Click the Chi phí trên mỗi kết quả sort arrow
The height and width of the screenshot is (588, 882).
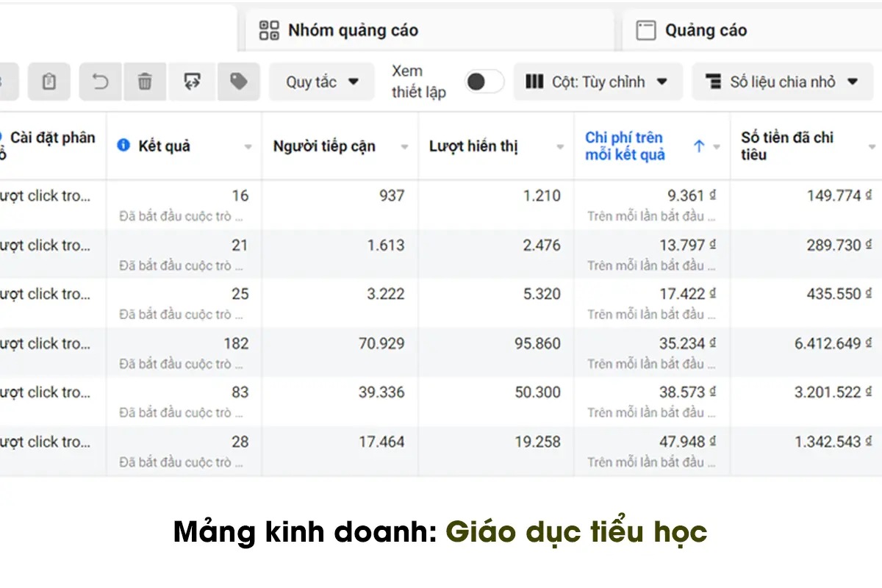700,146
